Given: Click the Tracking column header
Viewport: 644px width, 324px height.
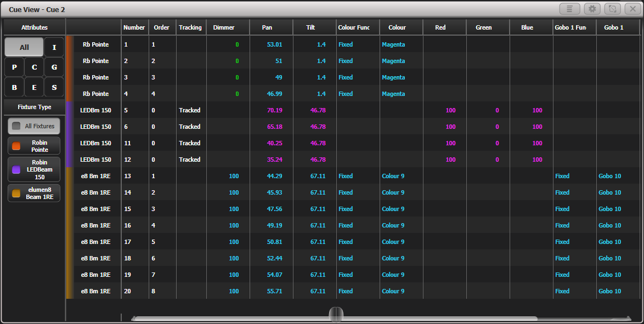Looking at the screenshot, I should [x=190, y=27].
